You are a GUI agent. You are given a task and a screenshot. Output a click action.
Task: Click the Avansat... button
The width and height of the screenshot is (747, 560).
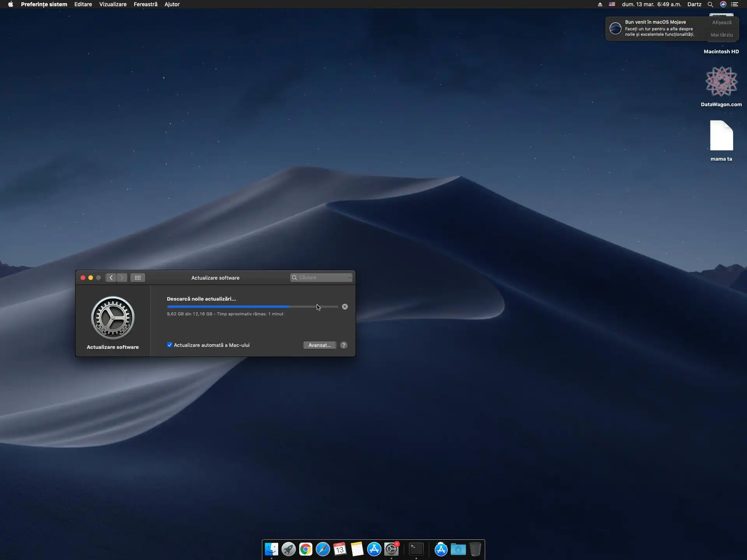point(319,345)
